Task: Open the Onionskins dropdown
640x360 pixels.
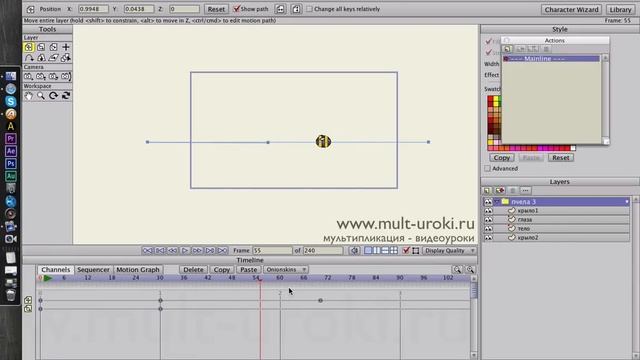Action: (286, 270)
